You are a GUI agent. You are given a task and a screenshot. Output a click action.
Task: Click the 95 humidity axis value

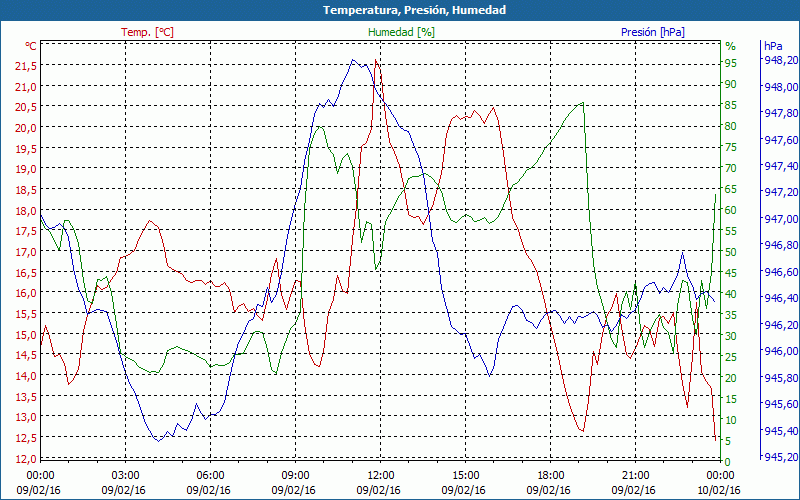[731, 63]
